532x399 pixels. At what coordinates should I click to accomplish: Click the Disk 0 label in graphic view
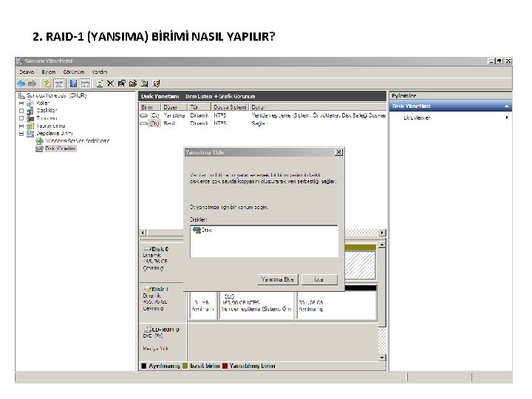point(160,249)
